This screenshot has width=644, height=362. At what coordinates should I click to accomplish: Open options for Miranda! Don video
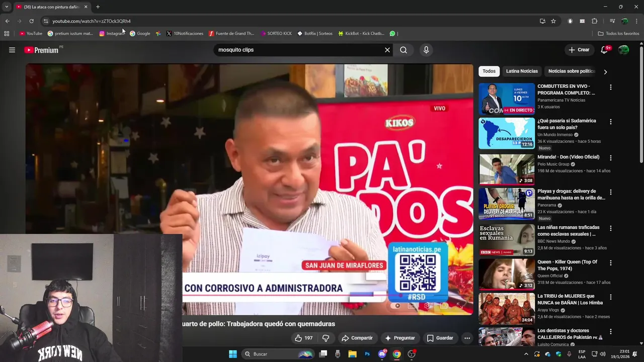tap(611, 157)
